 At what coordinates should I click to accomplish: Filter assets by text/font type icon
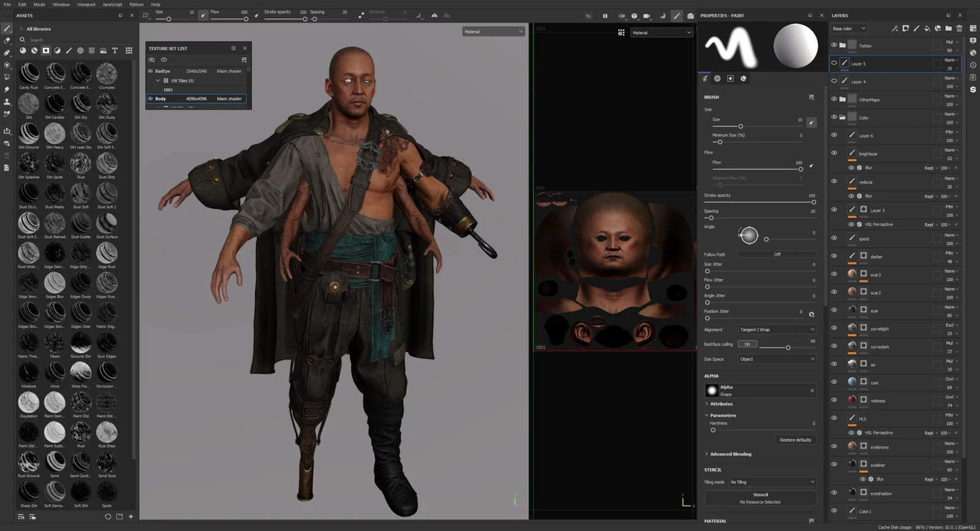tap(115, 50)
